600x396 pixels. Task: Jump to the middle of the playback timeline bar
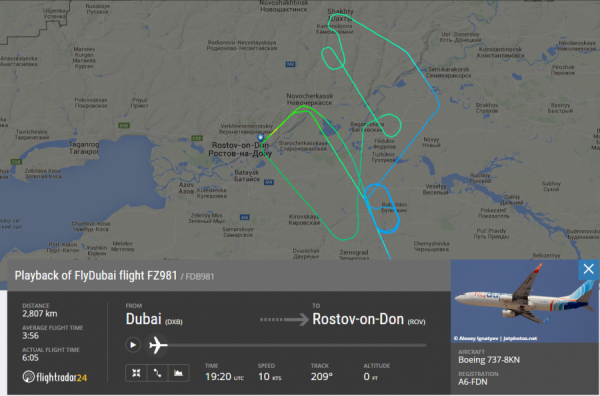[297, 345]
